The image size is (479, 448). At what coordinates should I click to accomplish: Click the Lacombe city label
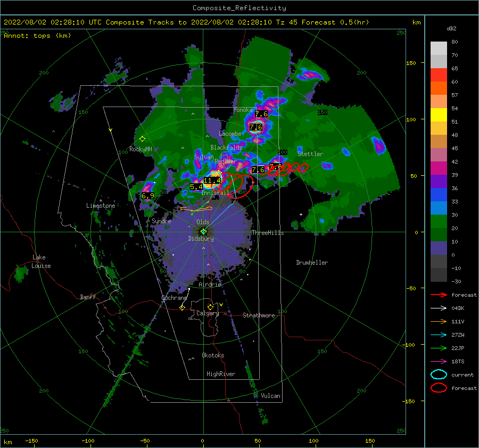coord(230,134)
